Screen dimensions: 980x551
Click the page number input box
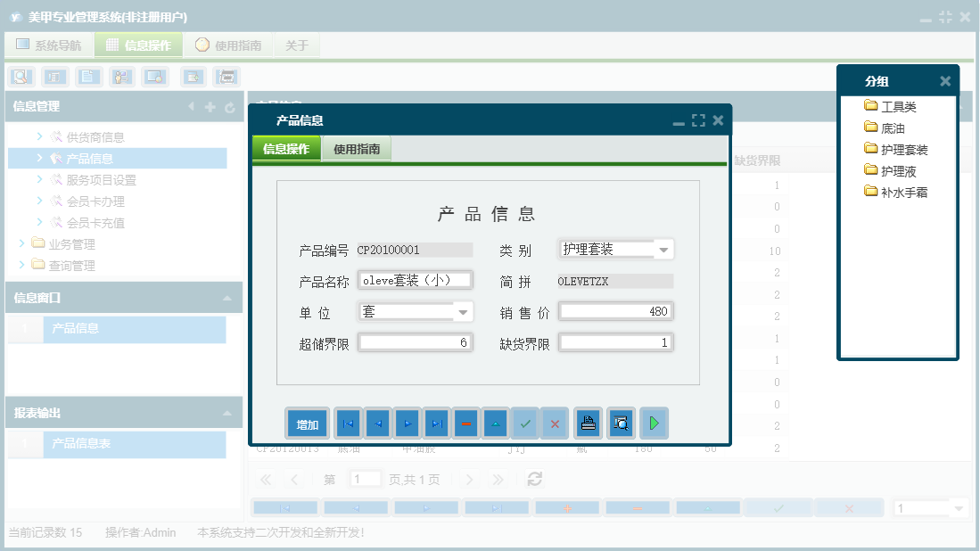point(366,478)
